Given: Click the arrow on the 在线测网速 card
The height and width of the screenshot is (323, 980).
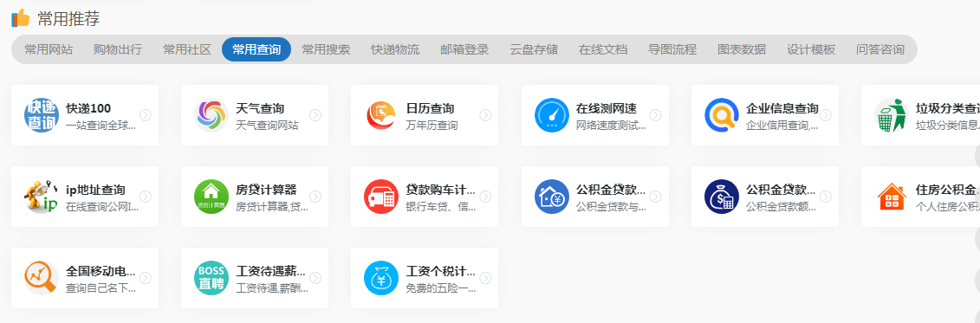Looking at the screenshot, I should coord(656,115).
